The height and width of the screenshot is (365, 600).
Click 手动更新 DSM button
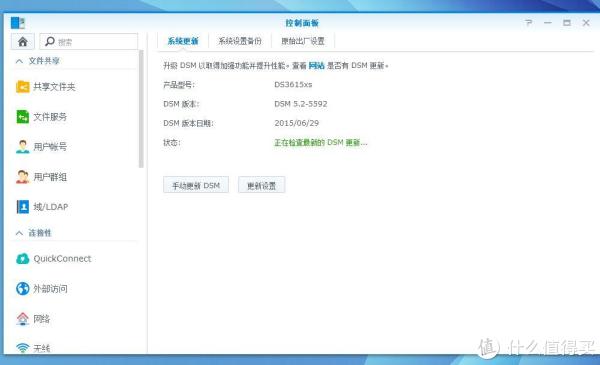(196, 185)
